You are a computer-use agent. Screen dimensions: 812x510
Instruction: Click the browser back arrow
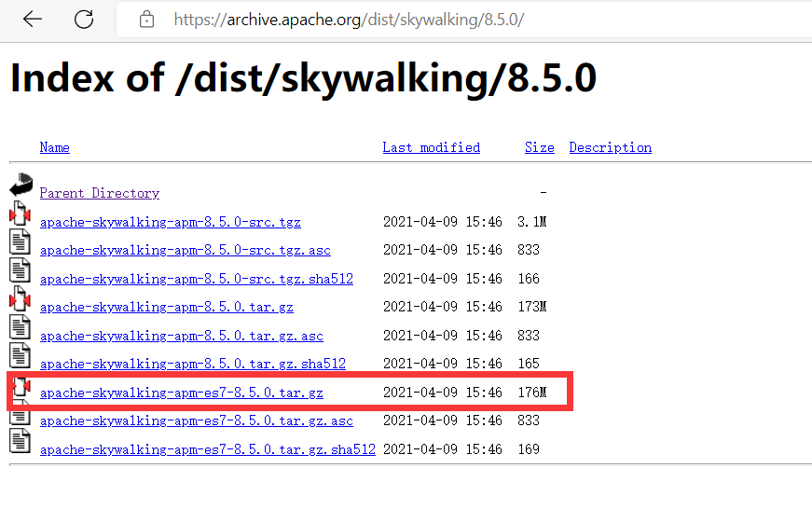pos(33,20)
